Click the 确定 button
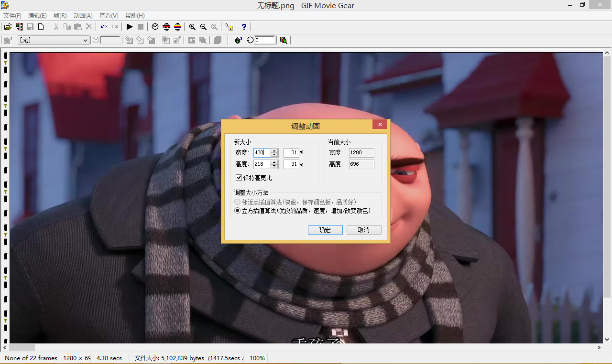 tap(325, 230)
